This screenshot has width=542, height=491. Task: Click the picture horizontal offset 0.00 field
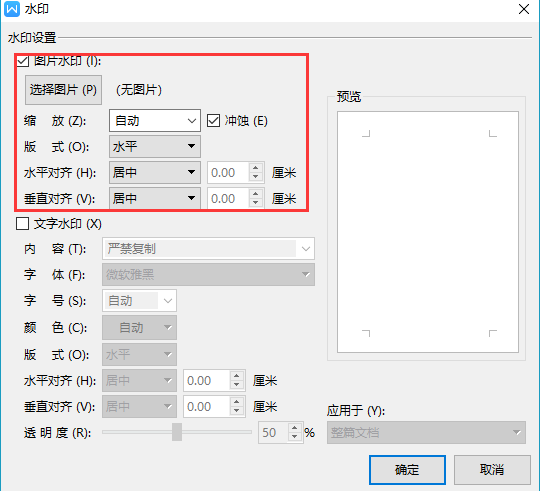228,173
